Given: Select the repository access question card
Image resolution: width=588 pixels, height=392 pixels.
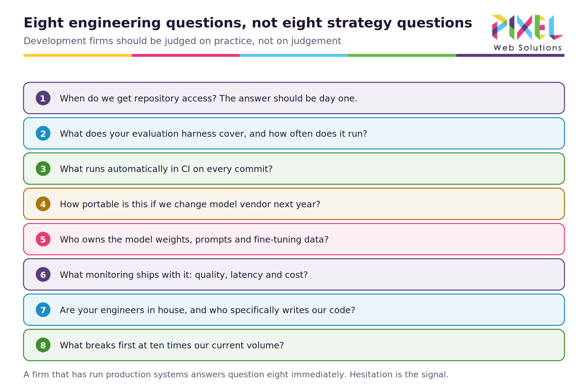Looking at the screenshot, I should [294, 98].
